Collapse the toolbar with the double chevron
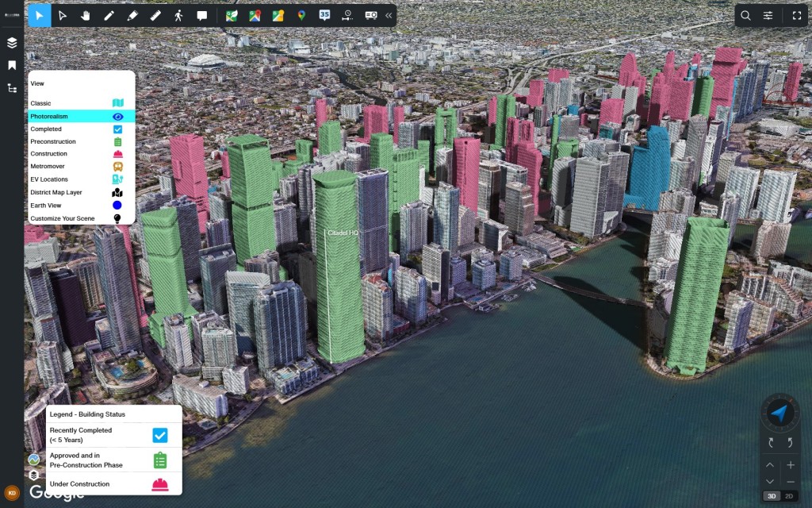The image size is (812, 508). pyautogui.click(x=388, y=15)
